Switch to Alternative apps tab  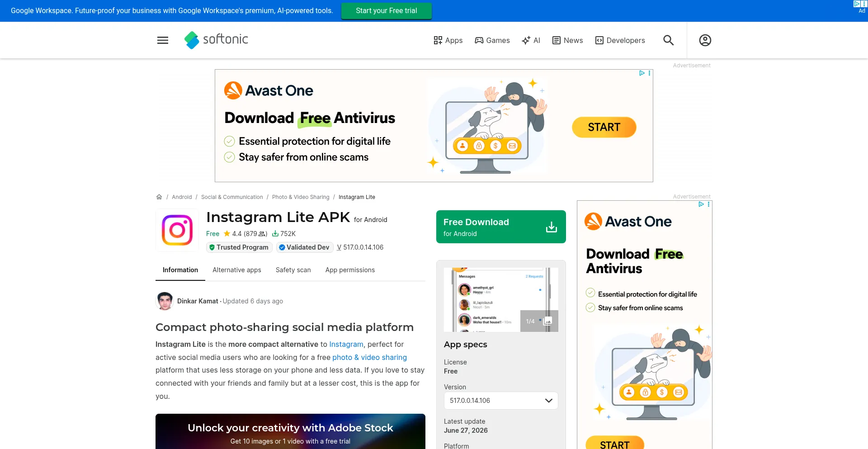(237, 270)
